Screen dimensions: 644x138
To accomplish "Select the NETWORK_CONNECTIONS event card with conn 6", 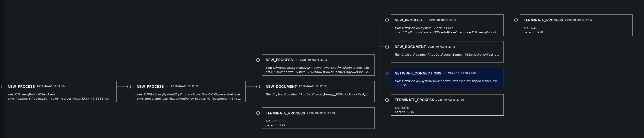I will [x=447, y=78].
